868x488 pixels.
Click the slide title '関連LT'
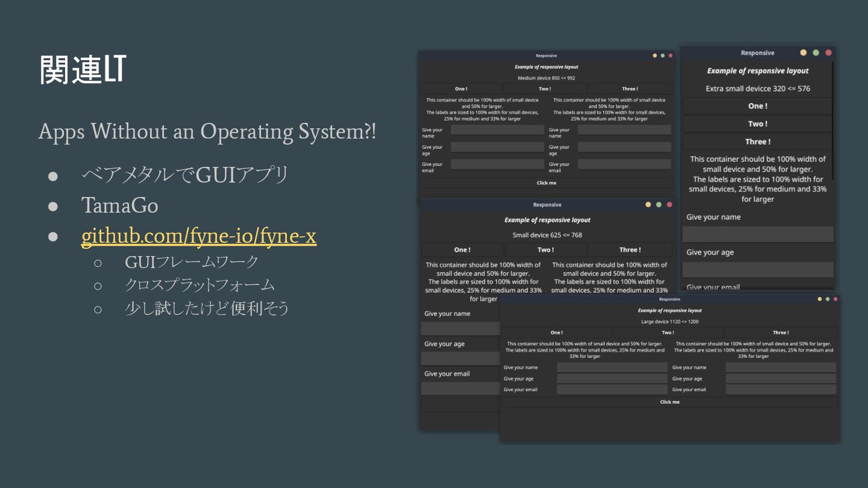(83, 69)
